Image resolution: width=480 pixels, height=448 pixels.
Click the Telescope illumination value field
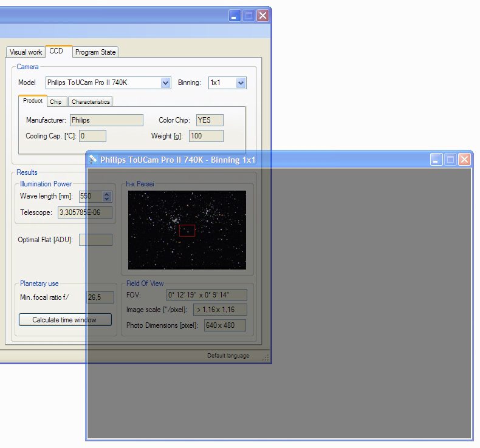point(85,212)
